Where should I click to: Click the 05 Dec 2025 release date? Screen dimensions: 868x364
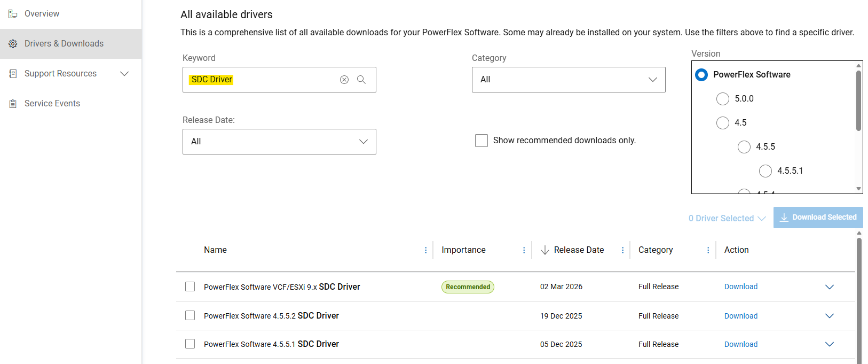(x=561, y=344)
